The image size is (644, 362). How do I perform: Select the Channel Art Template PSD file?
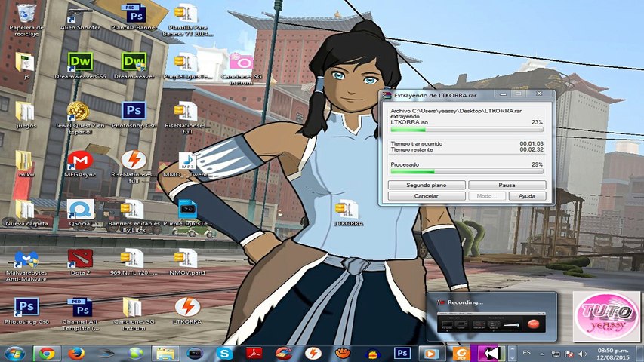click(80, 314)
